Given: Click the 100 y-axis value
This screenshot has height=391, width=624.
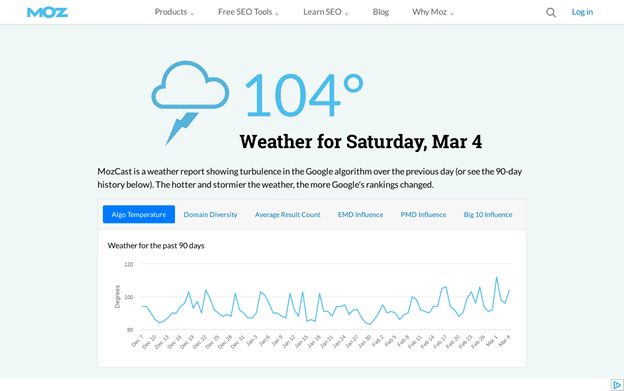Looking at the screenshot, I should pos(129,297).
